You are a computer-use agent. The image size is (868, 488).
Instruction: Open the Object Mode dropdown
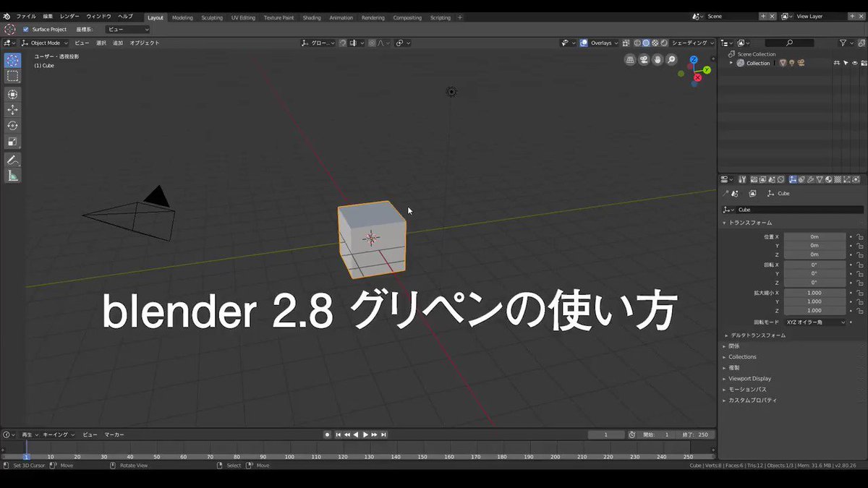pyautogui.click(x=45, y=43)
